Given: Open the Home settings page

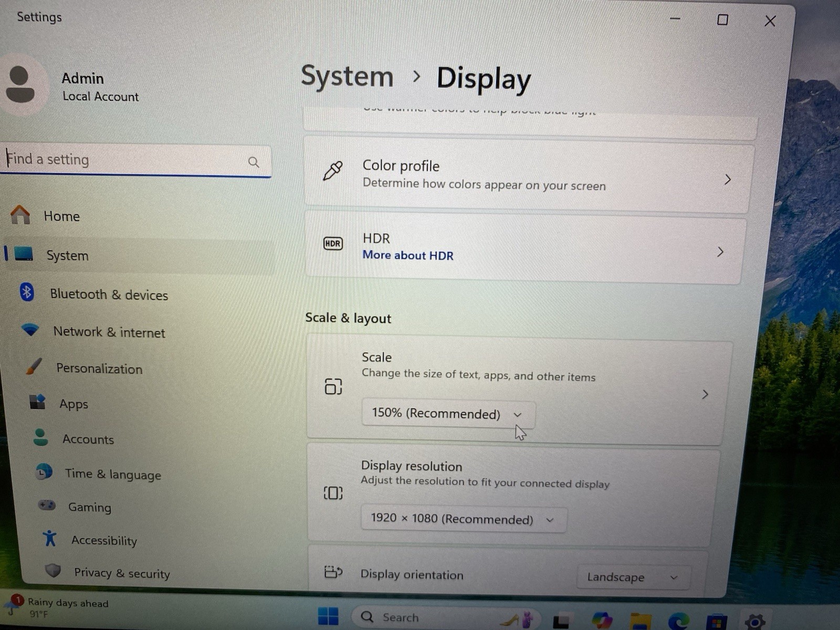Looking at the screenshot, I should pos(61,216).
